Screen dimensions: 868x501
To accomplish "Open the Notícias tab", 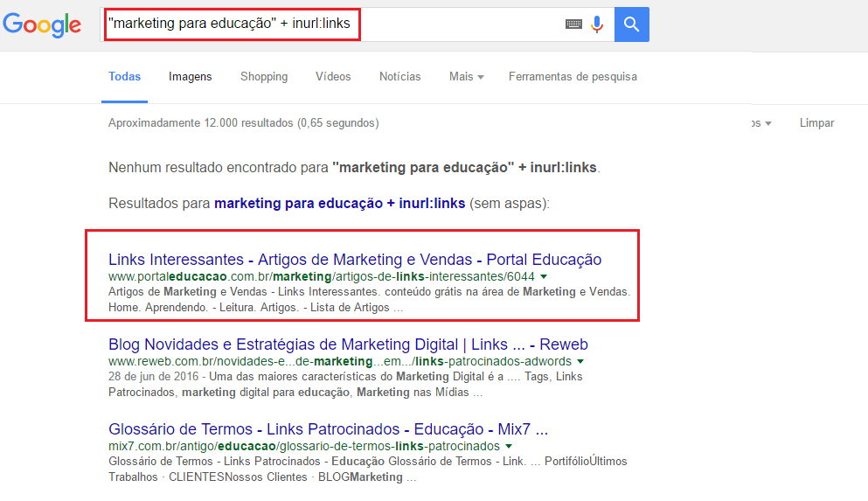I will 399,76.
